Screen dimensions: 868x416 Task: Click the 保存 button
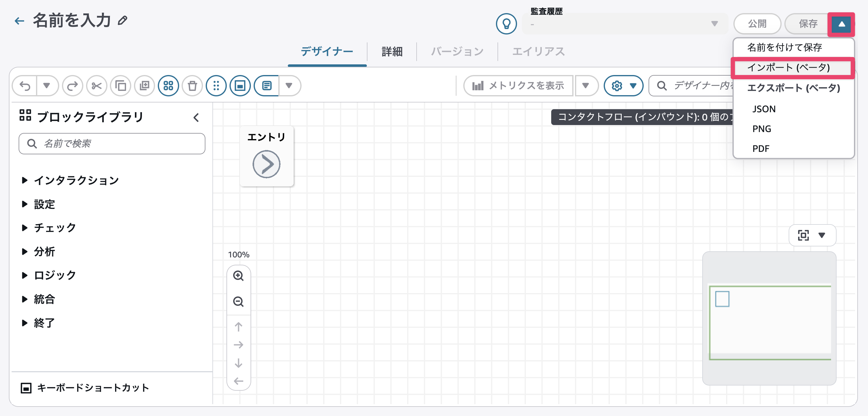click(x=807, y=23)
